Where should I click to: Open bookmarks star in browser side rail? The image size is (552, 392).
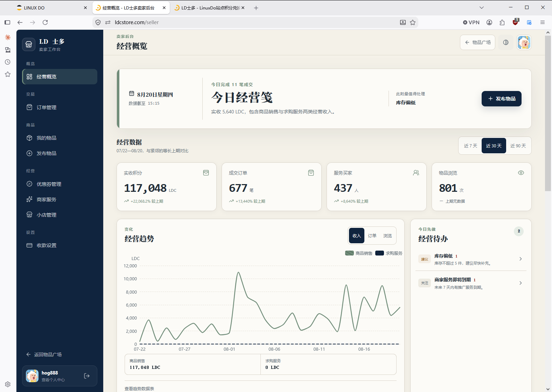tap(7, 74)
